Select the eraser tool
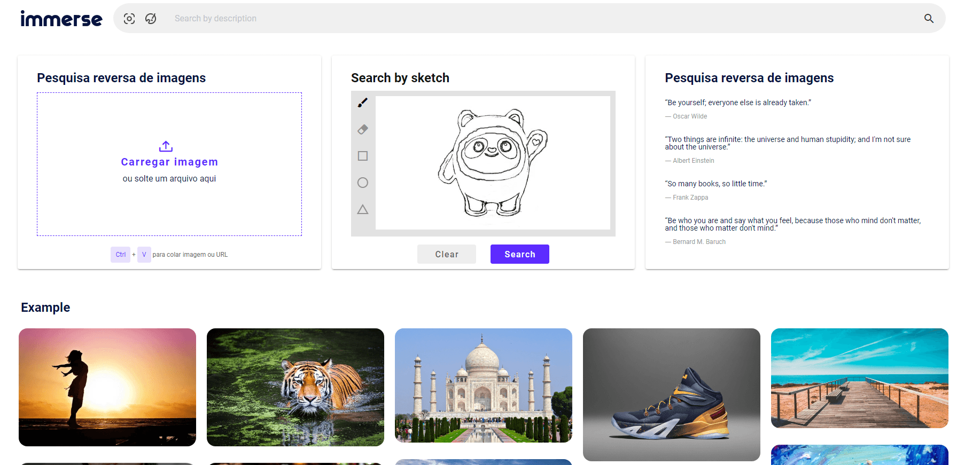 pos(363,129)
